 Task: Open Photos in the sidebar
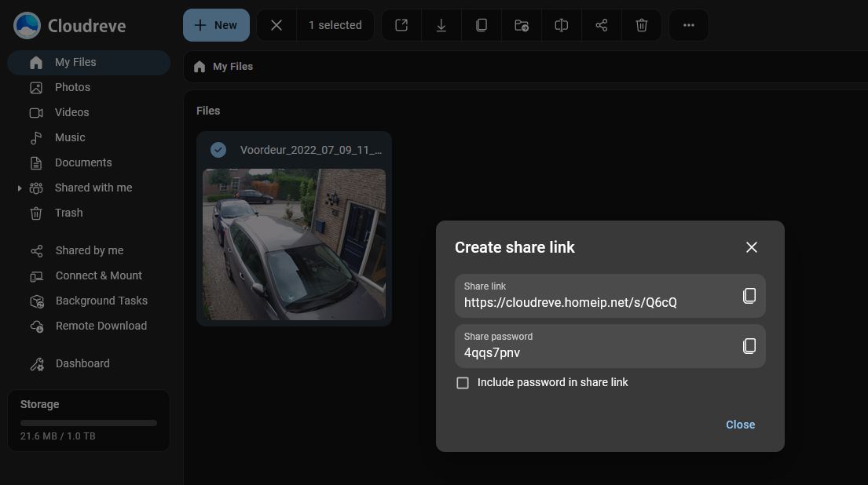coord(72,87)
